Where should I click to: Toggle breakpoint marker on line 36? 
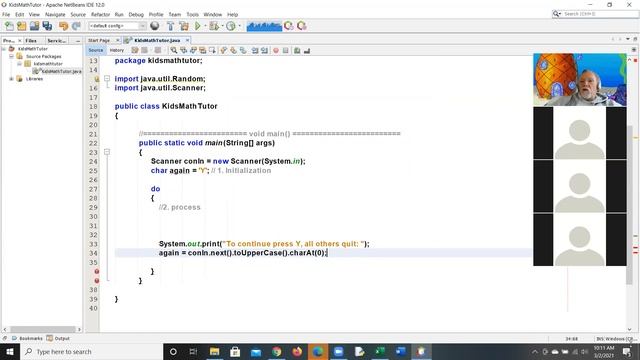pyautogui.click(x=97, y=271)
